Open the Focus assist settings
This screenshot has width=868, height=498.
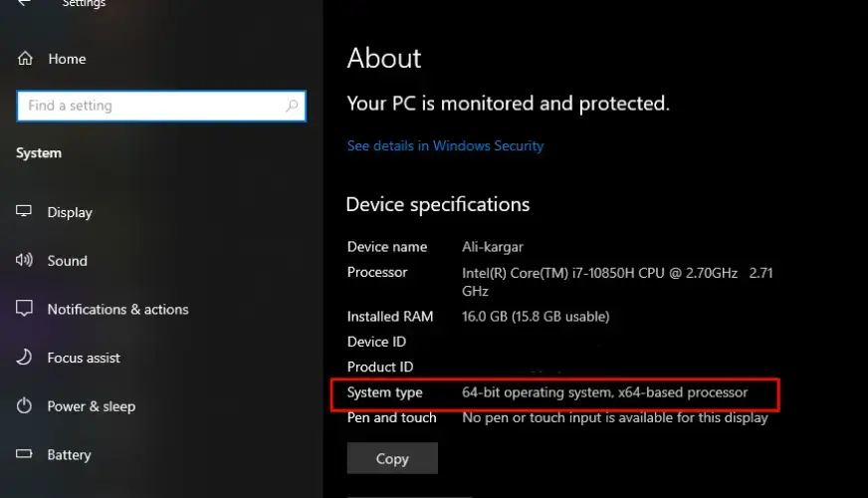click(x=84, y=358)
